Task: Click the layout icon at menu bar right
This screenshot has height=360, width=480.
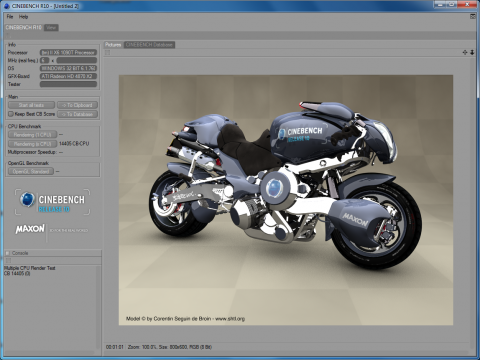Action: pyautogui.click(x=473, y=16)
